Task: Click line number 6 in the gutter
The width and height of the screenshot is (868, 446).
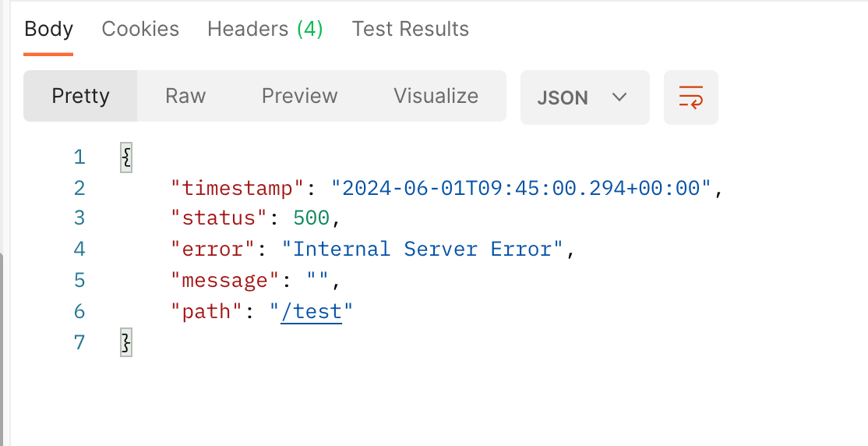Action: [79, 312]
